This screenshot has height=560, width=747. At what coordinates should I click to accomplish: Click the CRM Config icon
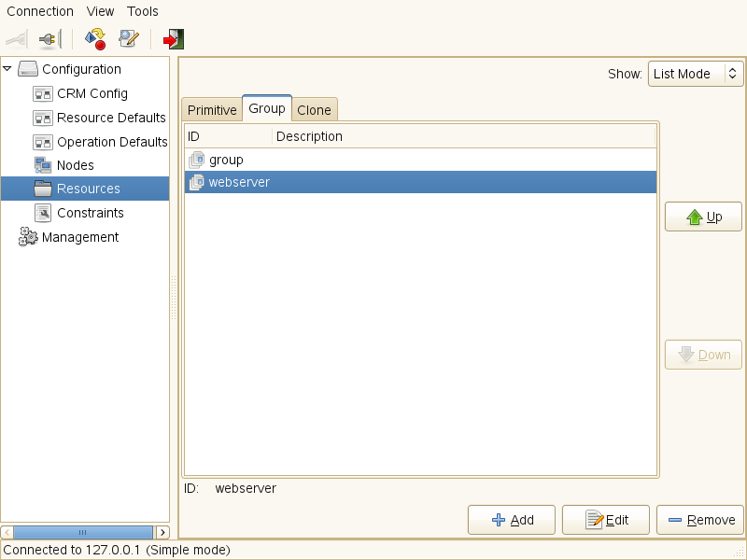pos(42,94)
